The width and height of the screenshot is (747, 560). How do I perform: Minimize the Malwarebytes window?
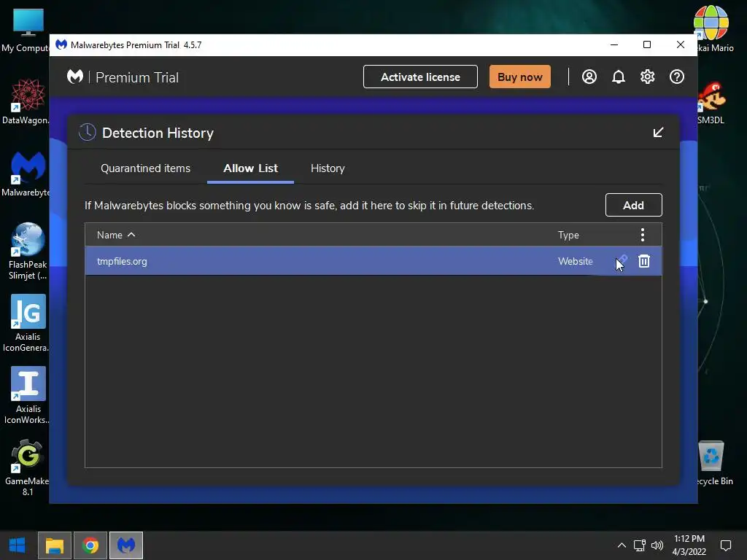coord(614,44)
